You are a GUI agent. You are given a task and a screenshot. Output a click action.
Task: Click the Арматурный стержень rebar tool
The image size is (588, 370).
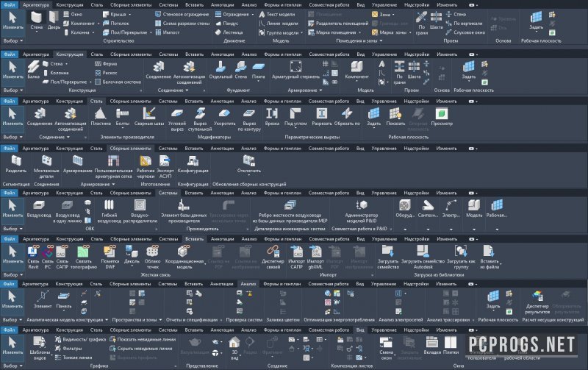click(296, 70)
